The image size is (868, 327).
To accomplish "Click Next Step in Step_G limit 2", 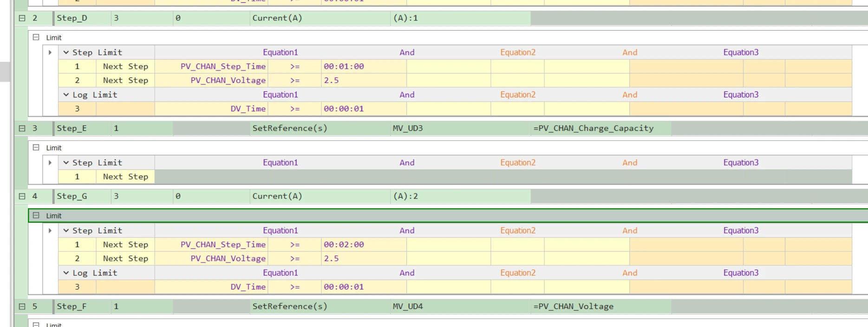I will click(x=125, y=258).
